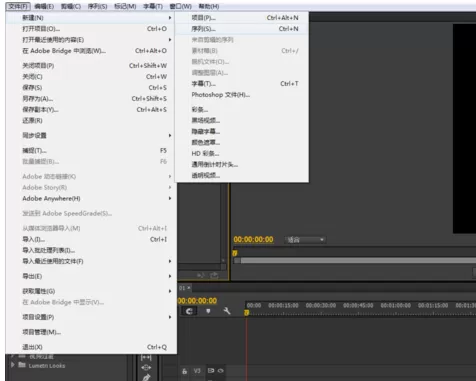
Task: Click the V3 sync lock icon
Action: 211,370
